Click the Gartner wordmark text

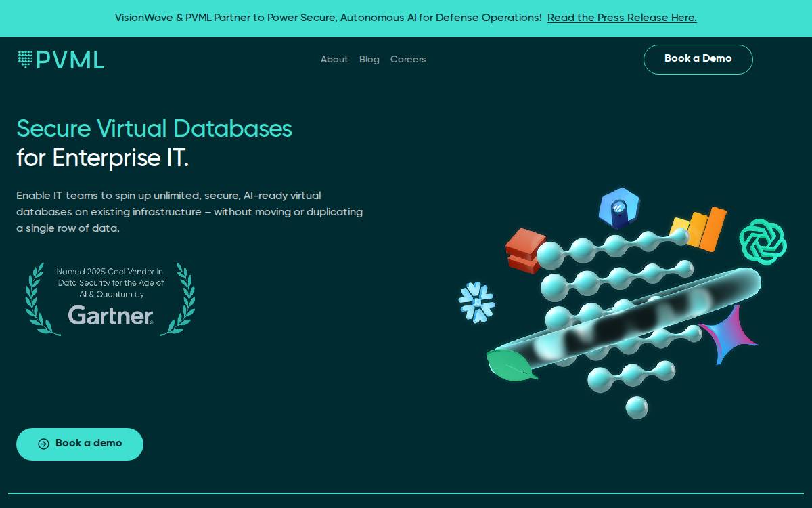pyautogui.click(x=110, y=315)
